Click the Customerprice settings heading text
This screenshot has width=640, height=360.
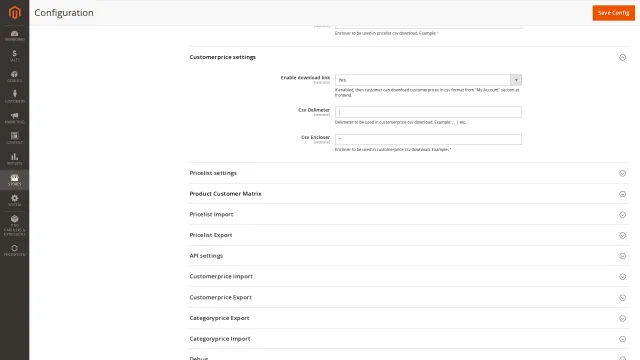[222, 57]
